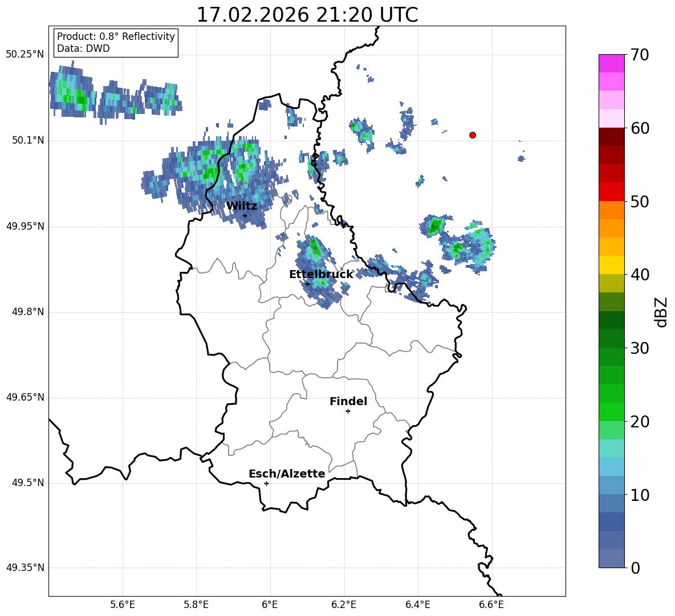The width and height of the screenshot is (675, 616).
Task: Click the 6.2°E longitude label
Action: click(x=344, y=605)
